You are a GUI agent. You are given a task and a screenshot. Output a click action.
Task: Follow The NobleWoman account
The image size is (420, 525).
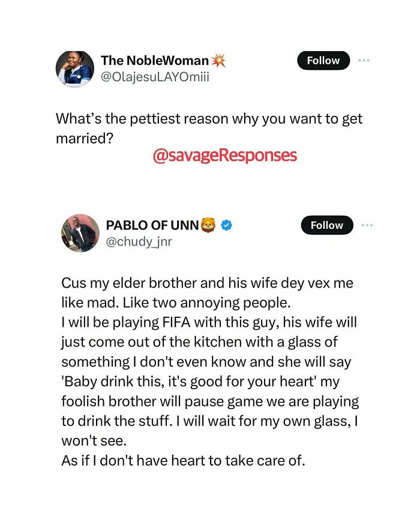click(323, 60)
